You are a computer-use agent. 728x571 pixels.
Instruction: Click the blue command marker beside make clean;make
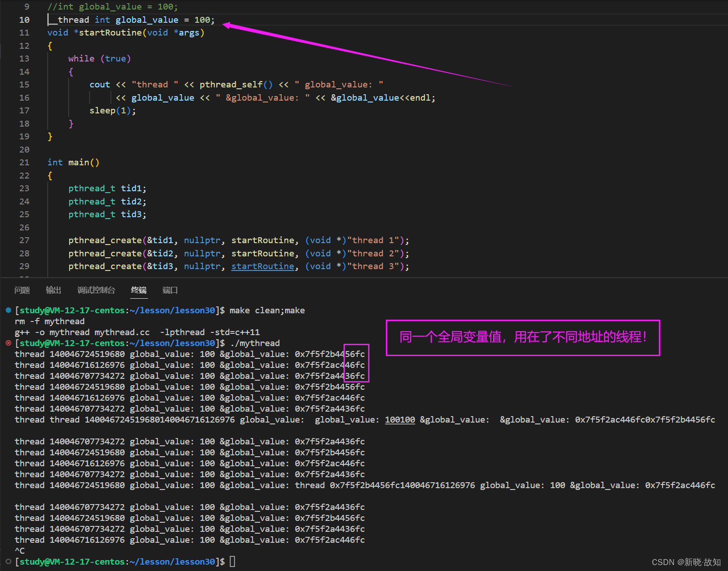click(x=8, y=310)
